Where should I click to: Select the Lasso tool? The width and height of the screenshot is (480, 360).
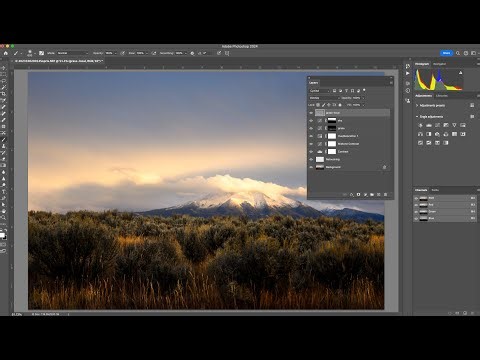[x=3, y=81]
